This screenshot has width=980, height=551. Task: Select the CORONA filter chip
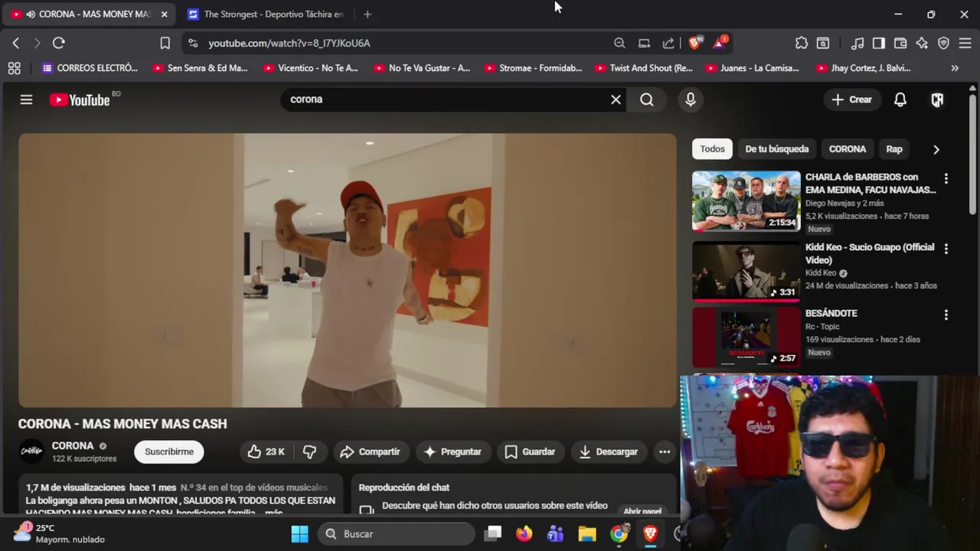pos(848,149)
